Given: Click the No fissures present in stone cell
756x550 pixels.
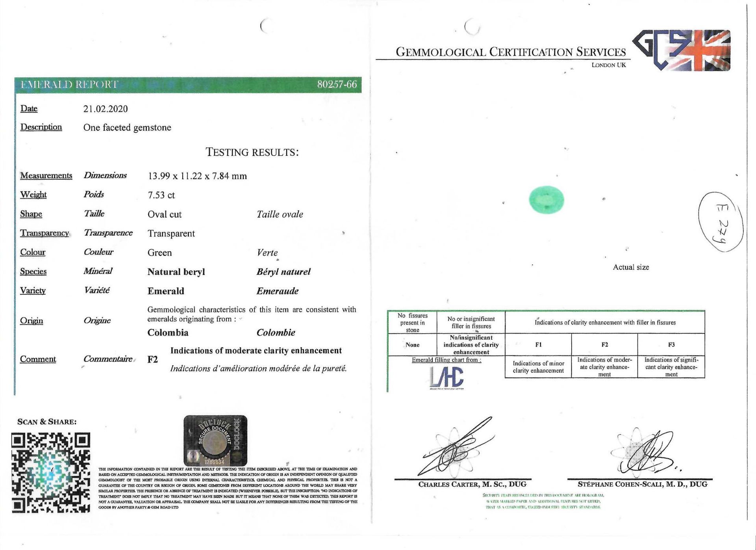Looking at the screenshot, I should point(412,323).
